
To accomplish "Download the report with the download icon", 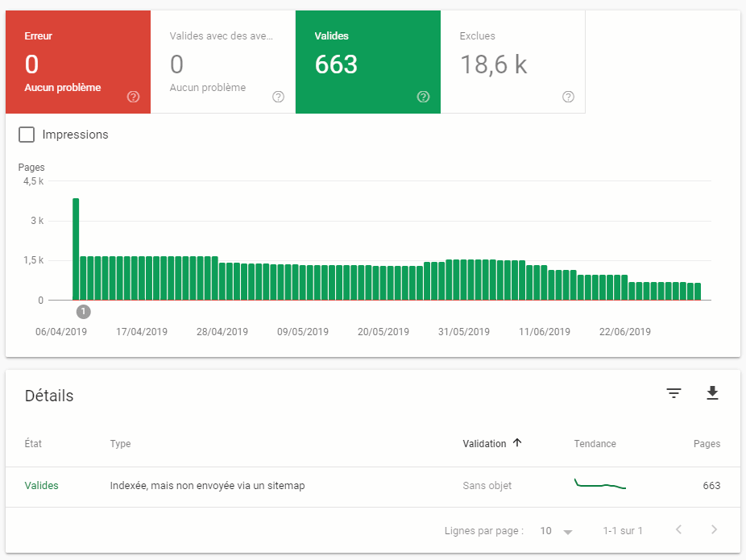I will point(711,393).
